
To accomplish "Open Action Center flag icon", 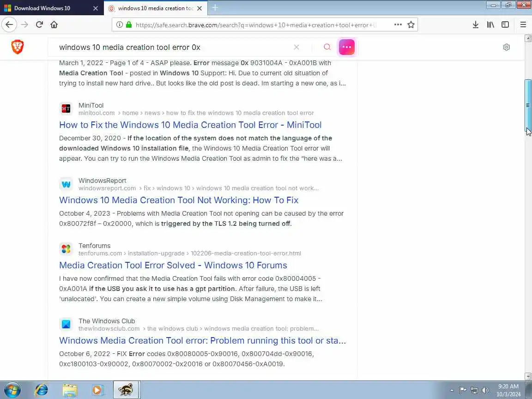I will pyautogui.click(x=462, y=390).
